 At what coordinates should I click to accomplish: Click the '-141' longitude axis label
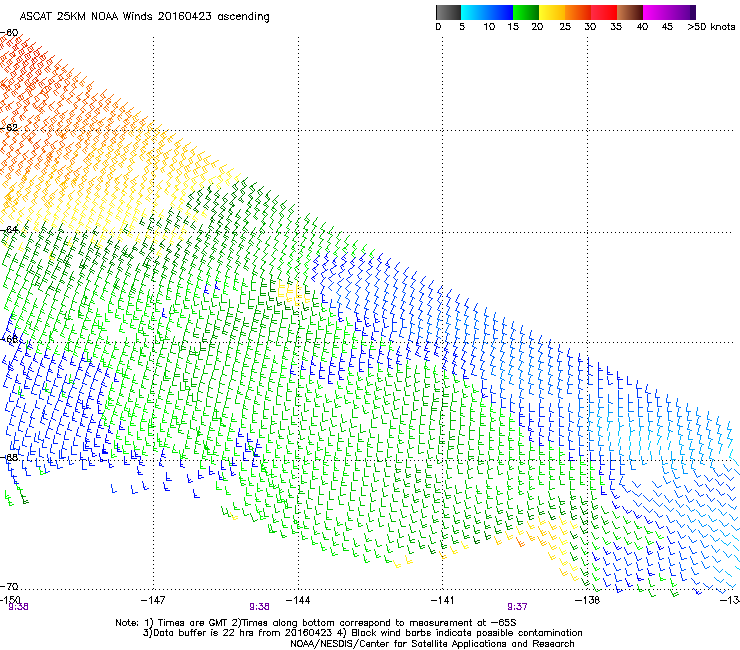tap(443, 600)
